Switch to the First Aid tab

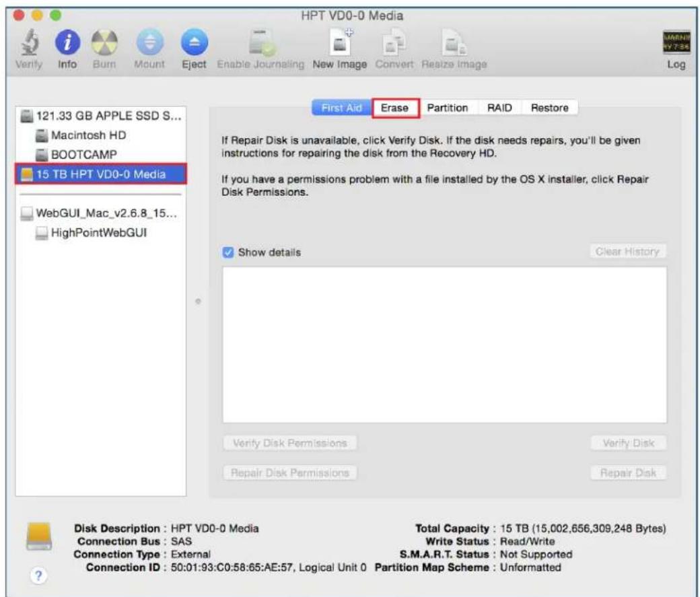click(341, 108)
